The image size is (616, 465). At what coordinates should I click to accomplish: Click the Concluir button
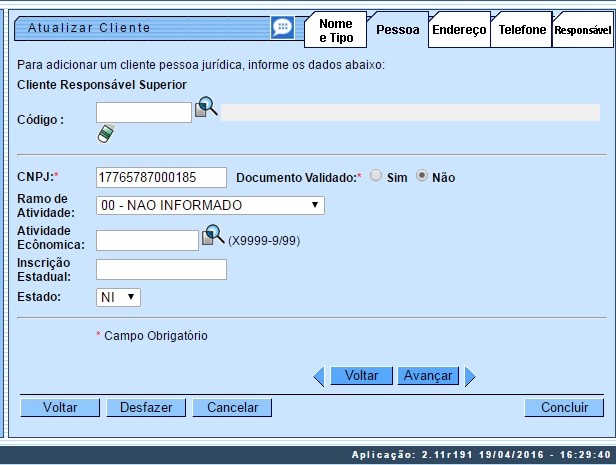click(x=564, y=407)
